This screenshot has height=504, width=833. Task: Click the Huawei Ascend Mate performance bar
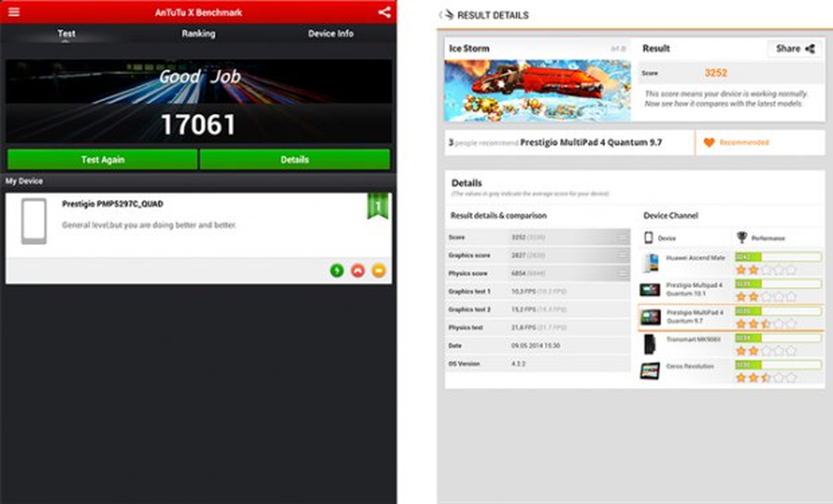tap(778, 257)
